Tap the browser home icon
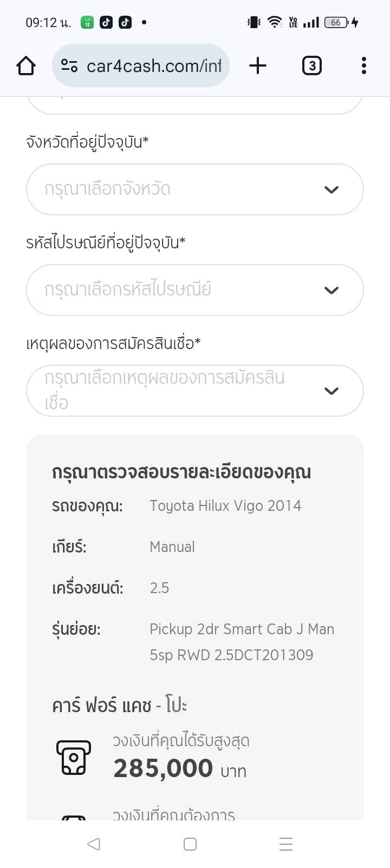Screen dimensions: 390x868 click(x=26, y=66)
